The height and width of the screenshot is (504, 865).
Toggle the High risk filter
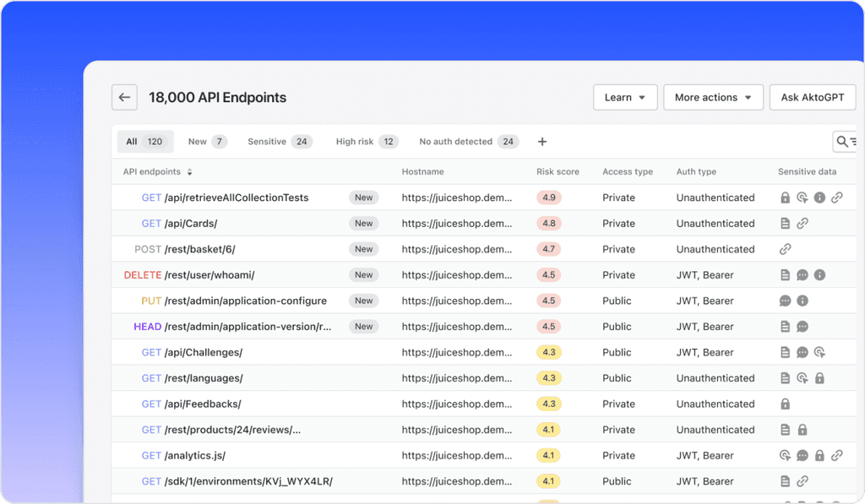[x=366, y=141]
